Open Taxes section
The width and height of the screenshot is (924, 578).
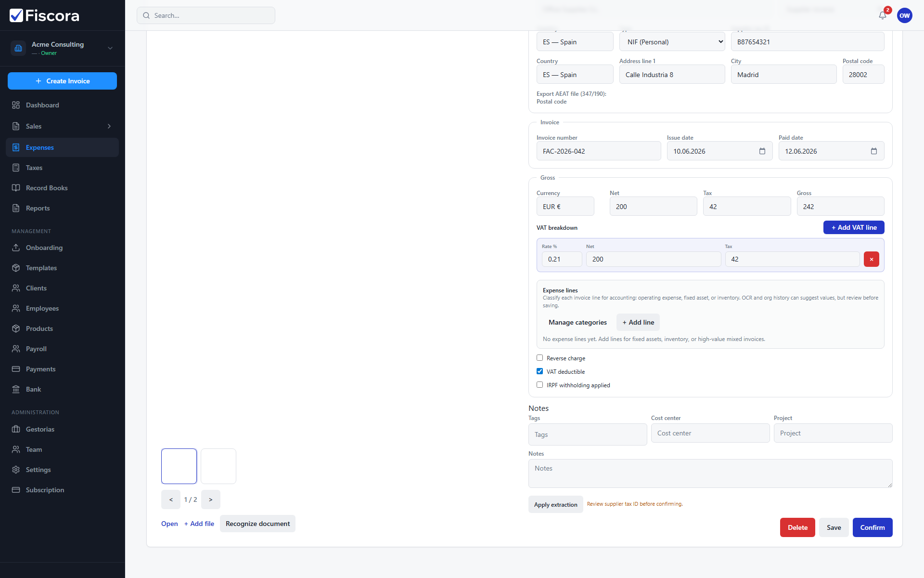(63, 168)
